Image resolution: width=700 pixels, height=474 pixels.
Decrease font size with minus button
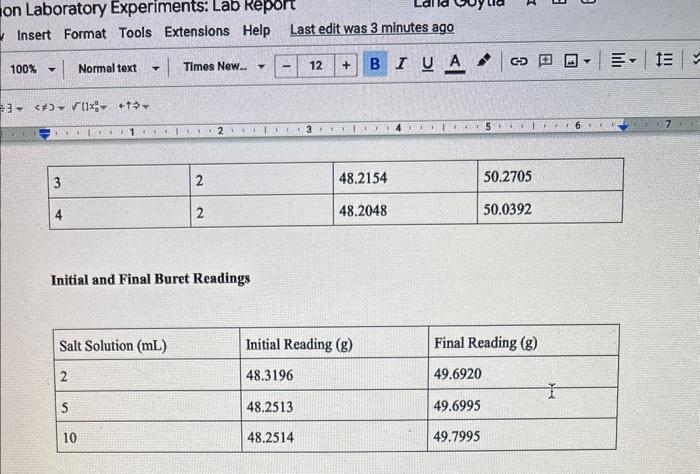(287, 66)
